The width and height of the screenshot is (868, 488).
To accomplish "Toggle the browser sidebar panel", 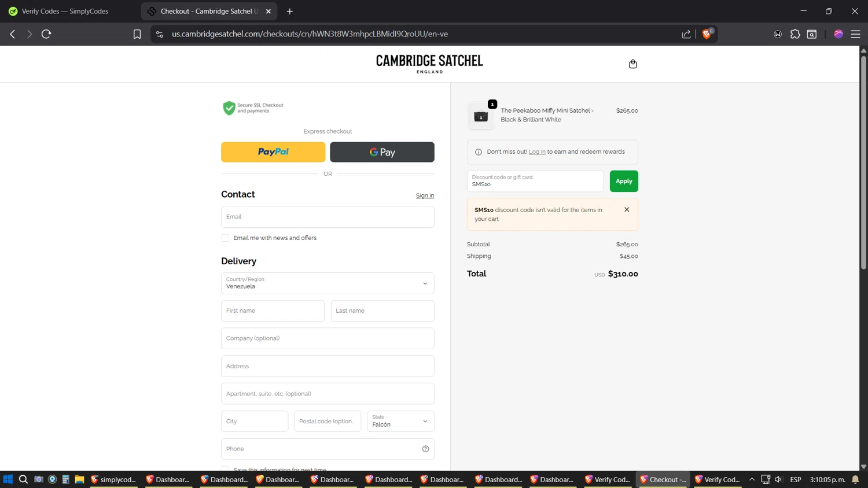I will (x=812, y=34).
